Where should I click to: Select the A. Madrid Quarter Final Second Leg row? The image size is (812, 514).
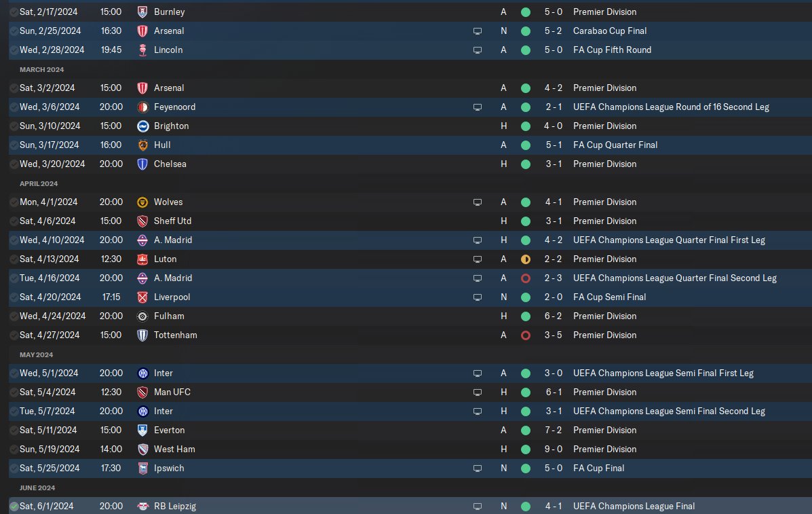pyautogui.click(x=410, y=278)
